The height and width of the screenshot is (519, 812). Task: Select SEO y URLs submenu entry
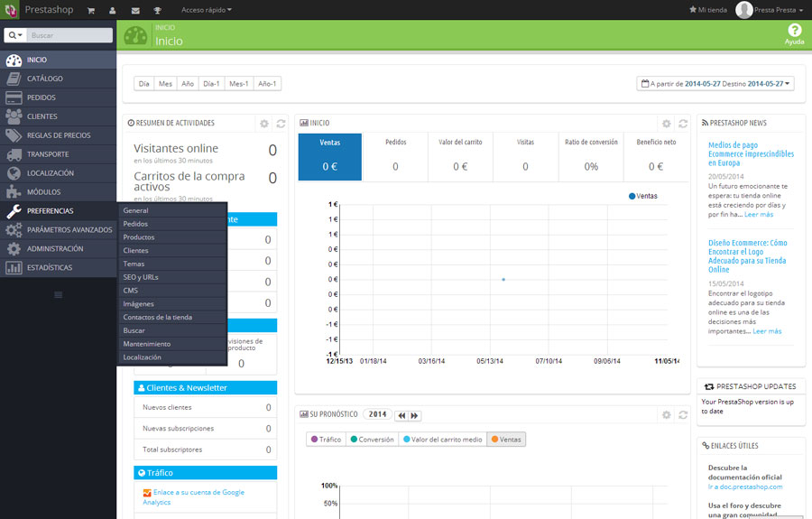click(172, 277)
